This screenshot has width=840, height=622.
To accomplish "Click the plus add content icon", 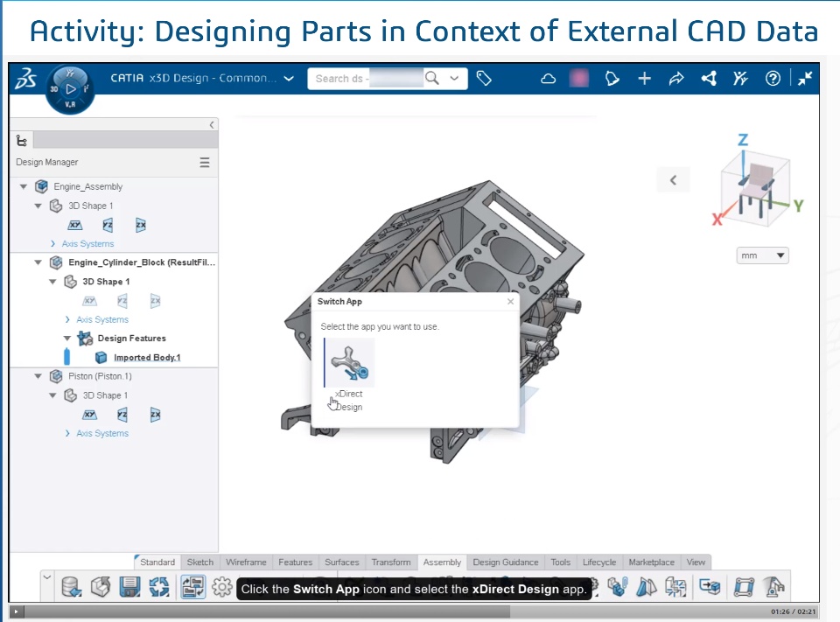I will tap(644, 79).
